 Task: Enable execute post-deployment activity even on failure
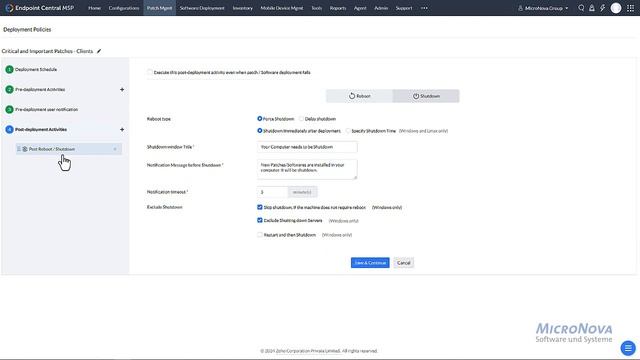tap(150, 72)
